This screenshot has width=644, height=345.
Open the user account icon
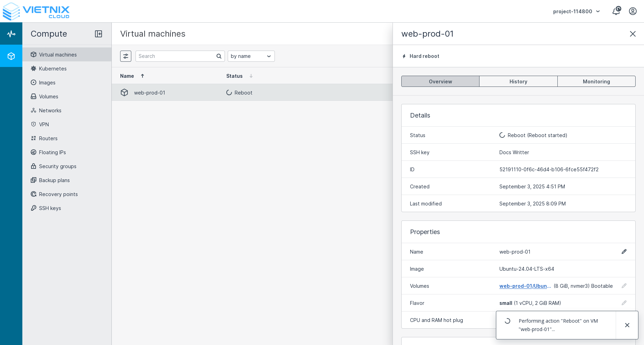(632, 11)
